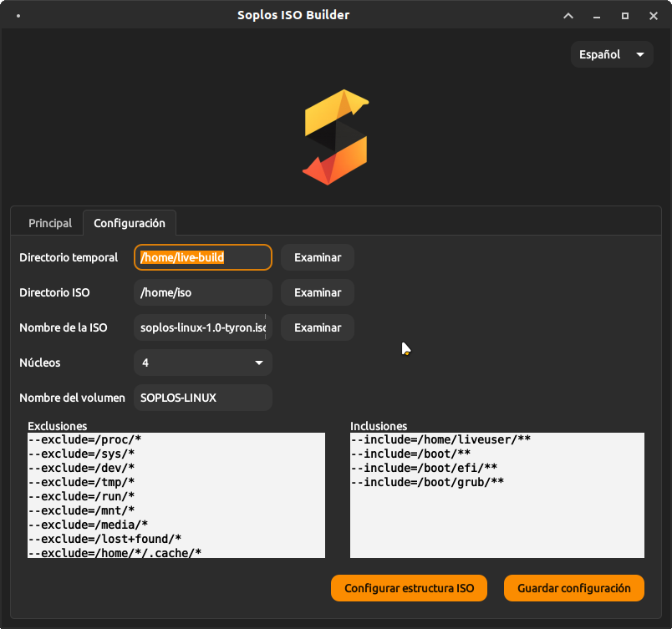The height and width of the screenshot is (629, 672).
Task: Click the Configurar estructura ISO button
Action: (x=409, y=588)
